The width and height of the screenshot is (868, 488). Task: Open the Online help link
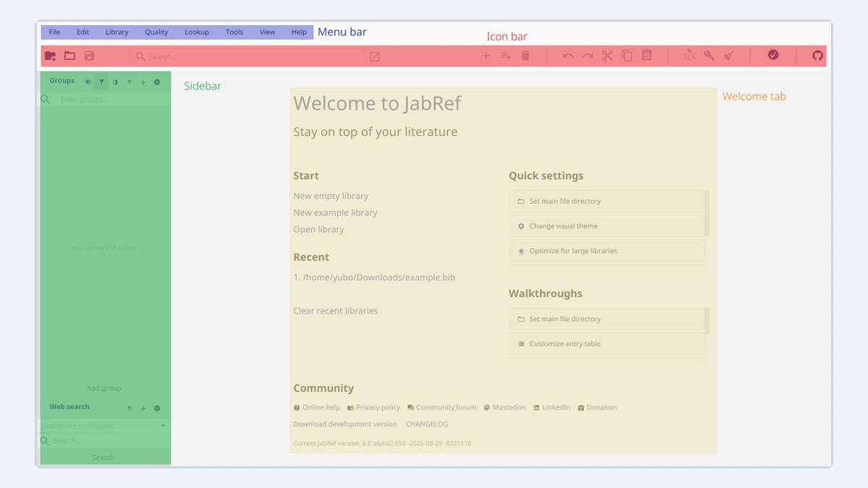coord(317,408)
